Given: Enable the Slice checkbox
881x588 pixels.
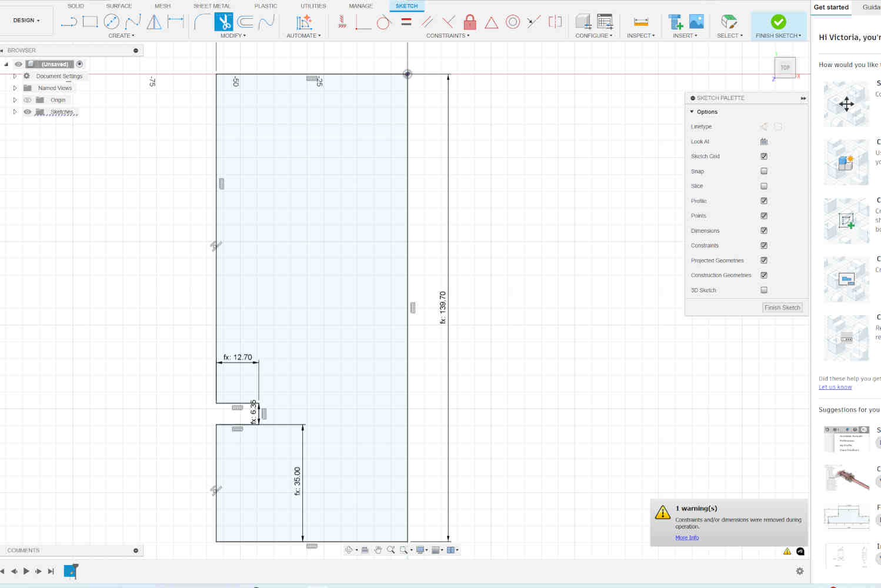Looking at the screenshot, I should [764, 186].
